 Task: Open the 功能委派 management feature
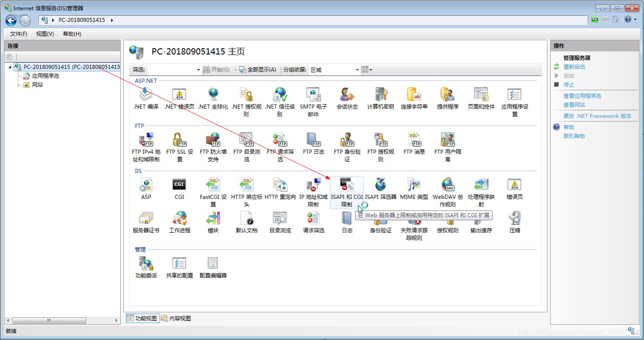(x=146, y=267)
